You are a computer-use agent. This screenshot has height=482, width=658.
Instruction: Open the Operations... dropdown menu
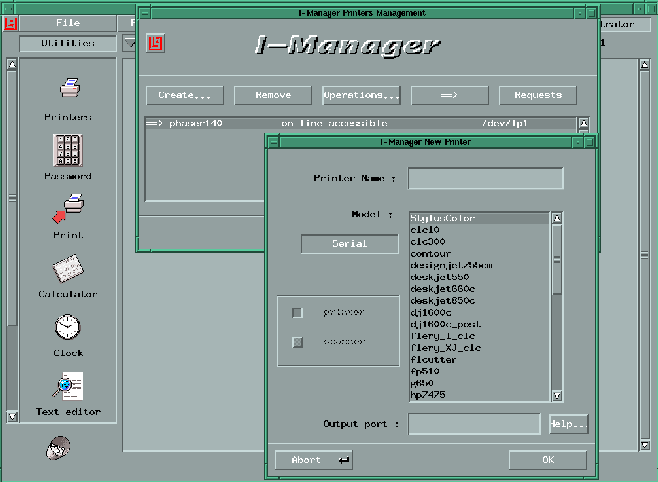point(361,95)
